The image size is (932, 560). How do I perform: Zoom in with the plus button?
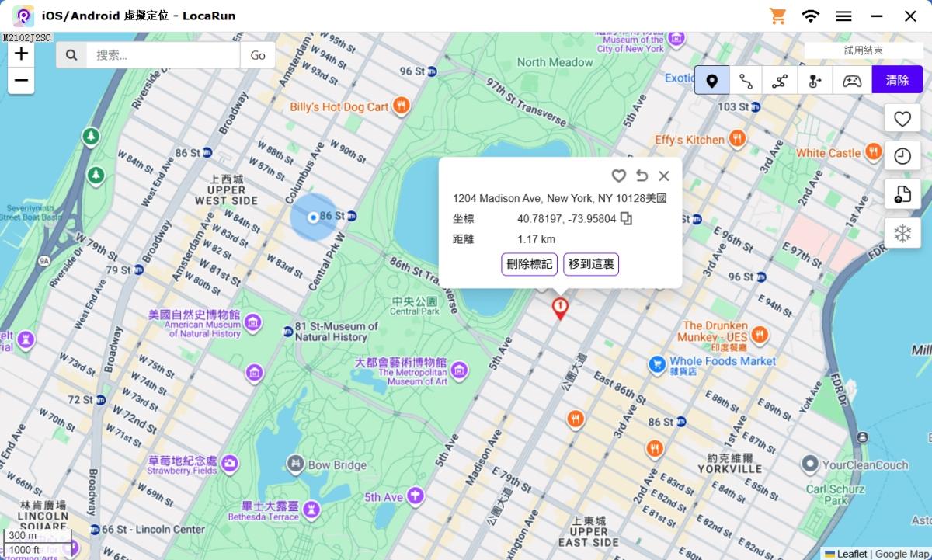(x=21, y=54)
